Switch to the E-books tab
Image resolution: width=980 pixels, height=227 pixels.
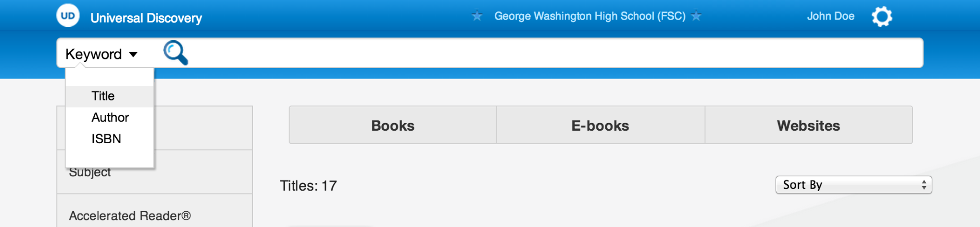point(601,125)
